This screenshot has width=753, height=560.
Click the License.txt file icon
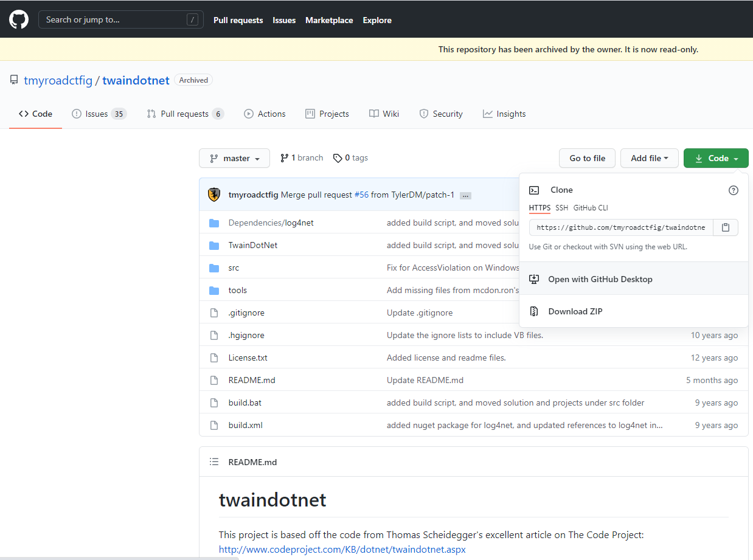214,358
